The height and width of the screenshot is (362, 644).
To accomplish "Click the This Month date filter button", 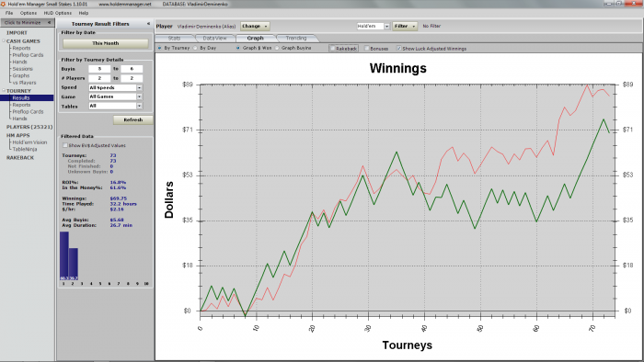I will [x=106, y=43].
